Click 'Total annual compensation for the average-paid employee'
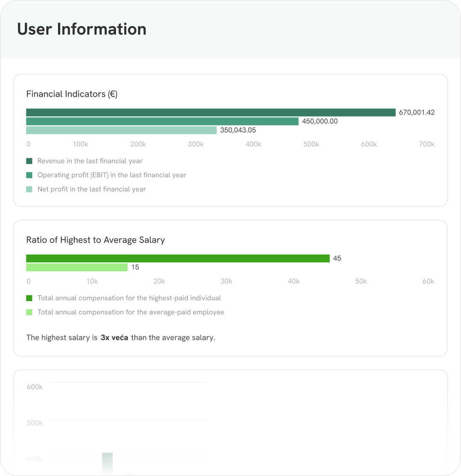The width and height of the screenshot is (461, 476). pyautogui.click(x=131, y=312)
